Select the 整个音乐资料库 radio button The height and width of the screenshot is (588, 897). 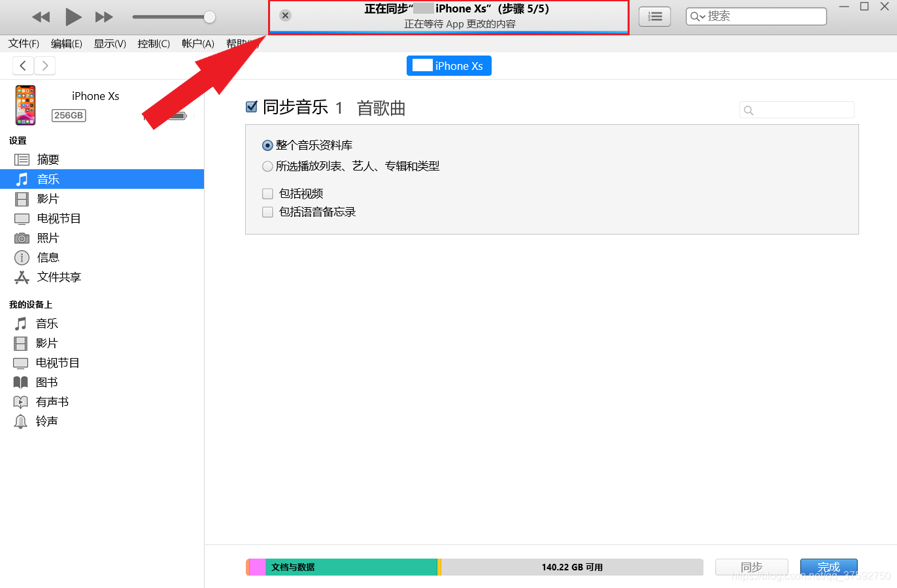(267, 146)
